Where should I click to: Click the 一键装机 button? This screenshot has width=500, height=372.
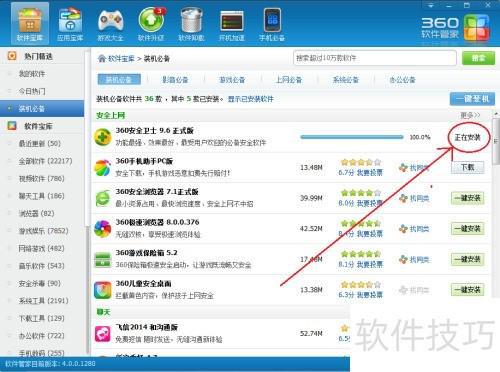(x=472, y=99)
